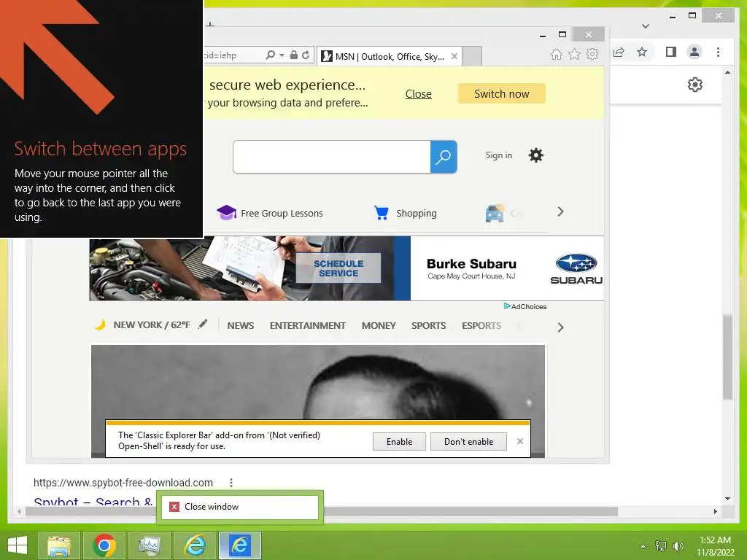Open the MONEY section
Image resolution: width=747 pixels, height=560 pixels.
pos(379,326)
